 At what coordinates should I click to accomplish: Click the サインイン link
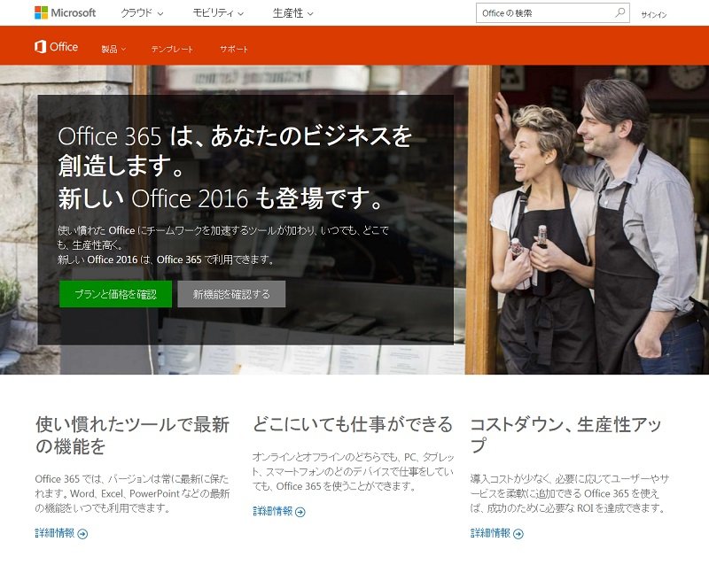pyautogui.click(x=654, y=14)
